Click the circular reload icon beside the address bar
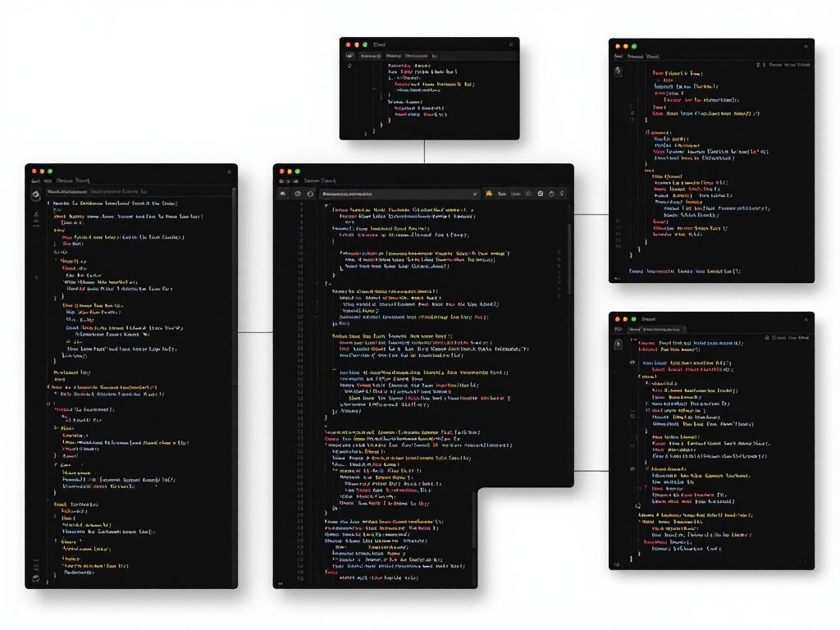Screen dimensions: 840x630 click(x=309, y=194)
